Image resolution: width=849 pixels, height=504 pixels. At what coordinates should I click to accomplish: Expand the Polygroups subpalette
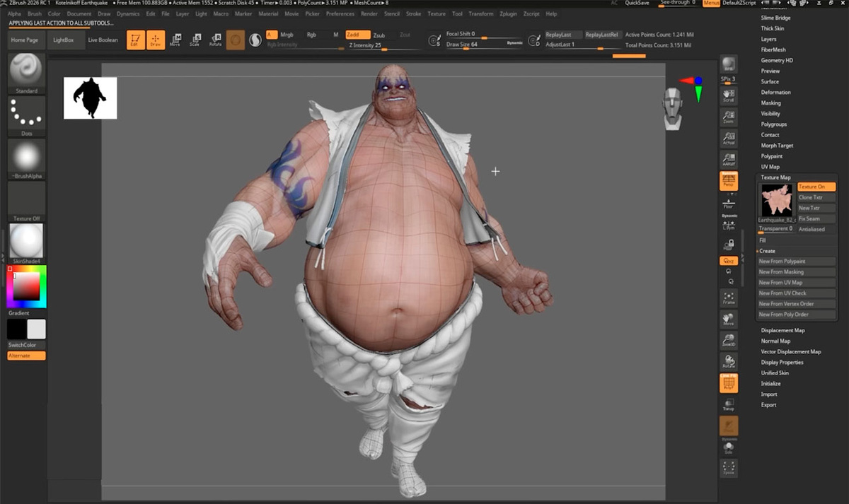pyautogui.click(x=774, y=124)
